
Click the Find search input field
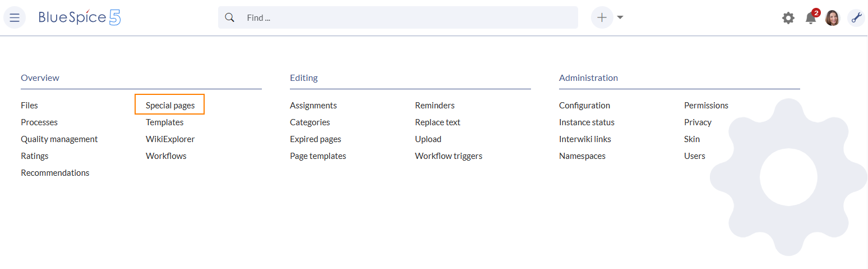click(x=409, y=17)
